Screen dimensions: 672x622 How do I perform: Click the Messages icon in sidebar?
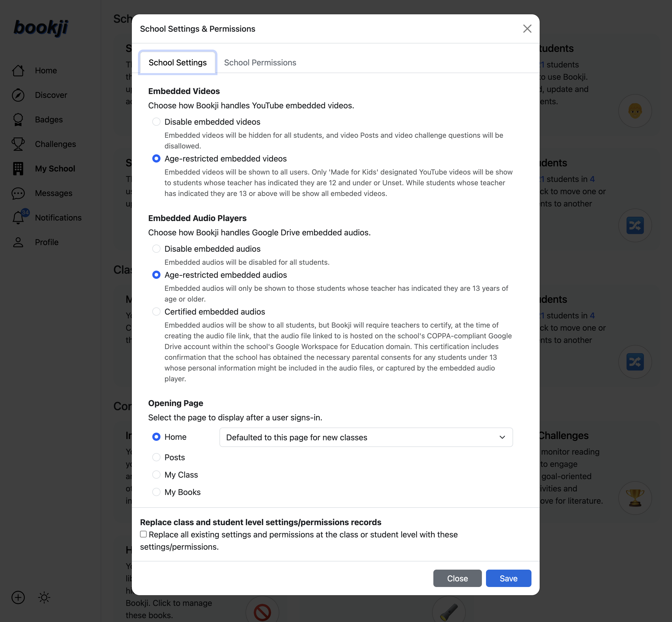(18, 193)
